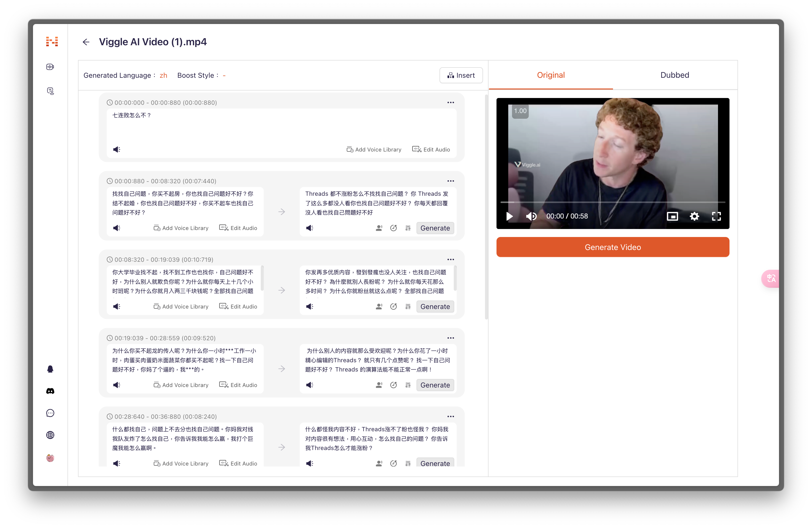Image resolution: width=812 pixels, height=528 pixels.
Task: Play original audio of 00:08:320 segment
Action: point(117,306)
